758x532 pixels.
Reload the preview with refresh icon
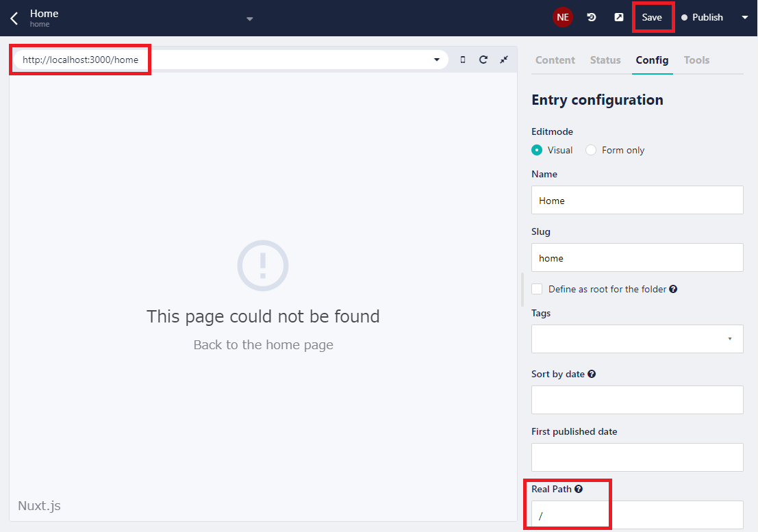click(483, 60)
